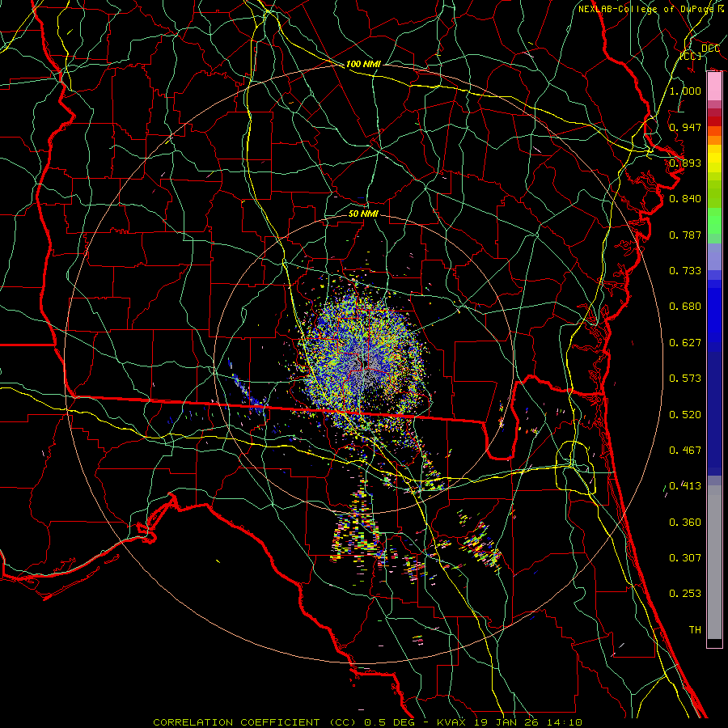Select the 0.627 scale value
This screenshot has width=728, height=728.
[x=685, y=343]
